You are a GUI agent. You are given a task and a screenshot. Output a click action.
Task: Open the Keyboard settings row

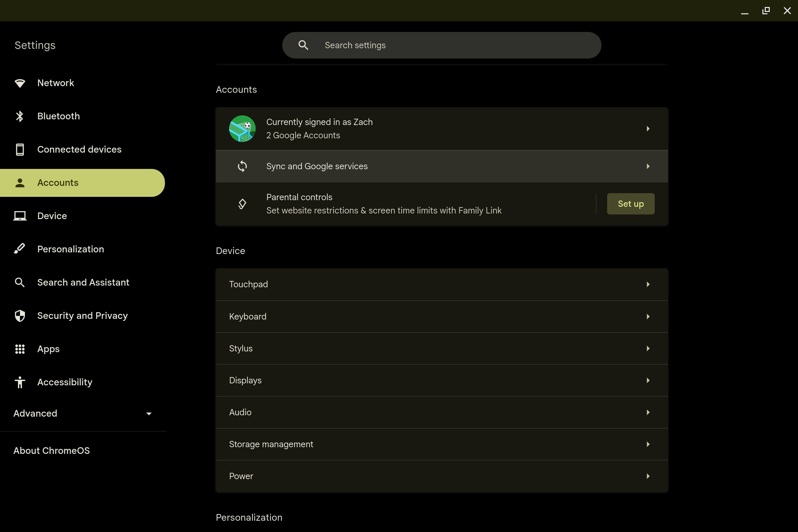click(441, 317)
